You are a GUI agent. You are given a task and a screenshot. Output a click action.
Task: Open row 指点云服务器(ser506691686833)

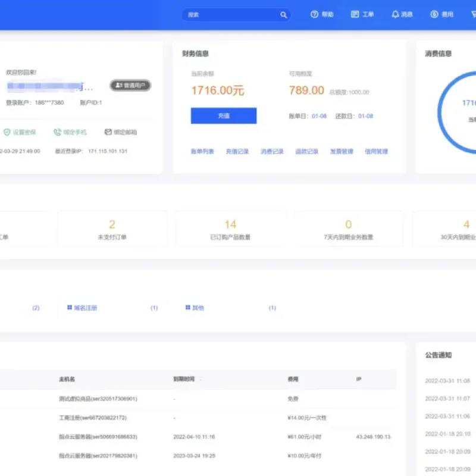click(x=98, y=437)
